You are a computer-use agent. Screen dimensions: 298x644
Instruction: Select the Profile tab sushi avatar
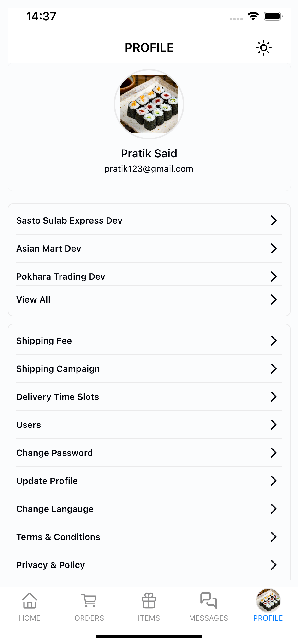(x=268, y=600)
